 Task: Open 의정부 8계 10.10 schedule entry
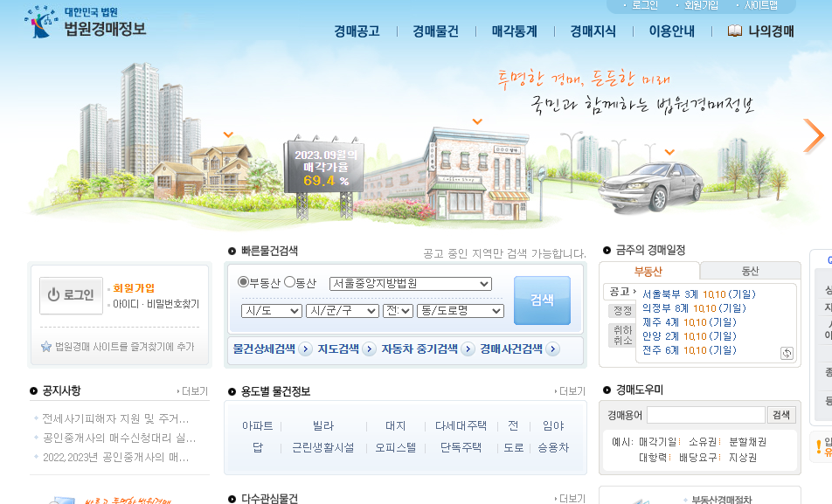click(694, 308)
